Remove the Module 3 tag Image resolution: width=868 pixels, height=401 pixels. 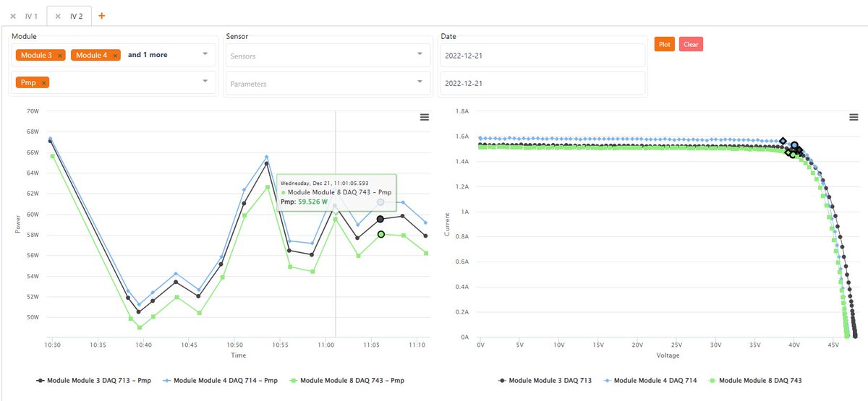click(x=60, y=55)
